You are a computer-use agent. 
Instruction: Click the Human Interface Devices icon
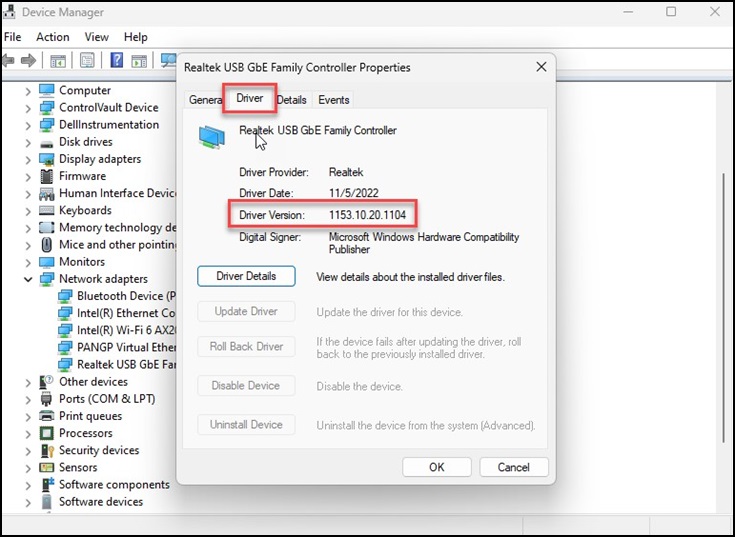47,194
